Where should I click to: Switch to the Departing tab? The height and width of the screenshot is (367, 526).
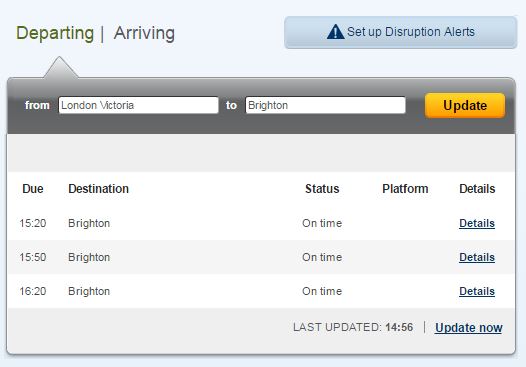tap(55, 33)
